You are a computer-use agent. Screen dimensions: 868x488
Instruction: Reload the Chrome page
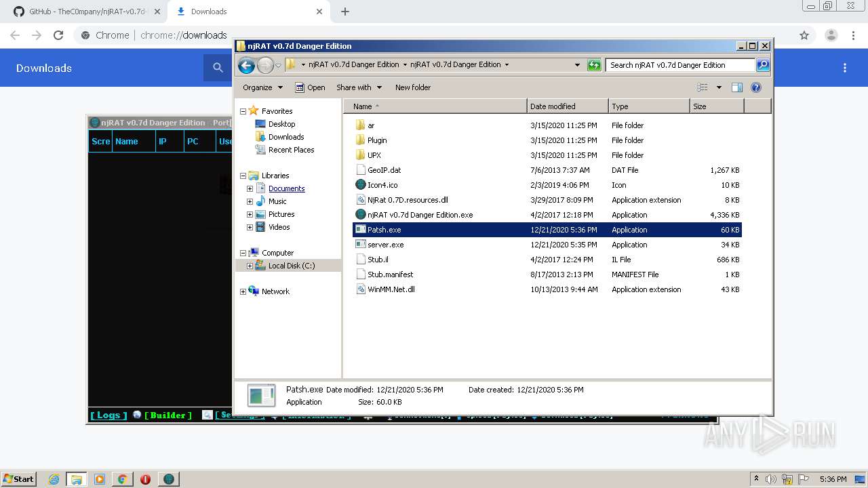tap(58, 35)
